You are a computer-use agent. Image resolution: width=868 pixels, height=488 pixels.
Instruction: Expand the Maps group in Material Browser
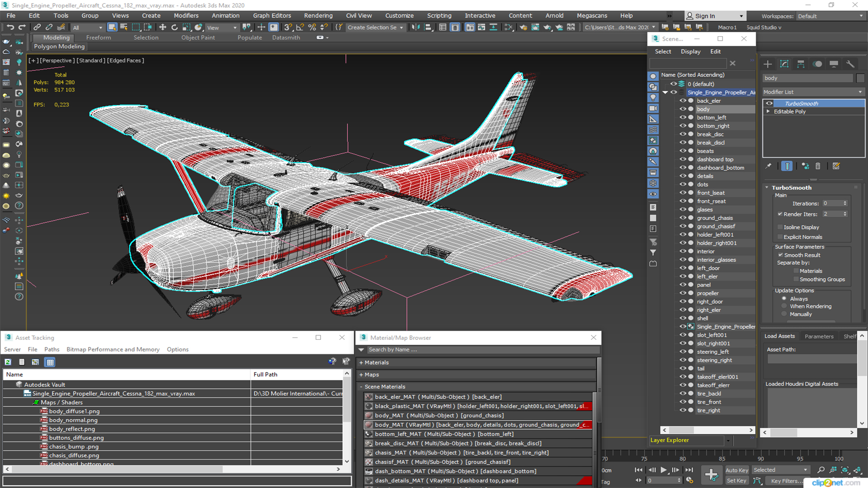tap(361, 375)
